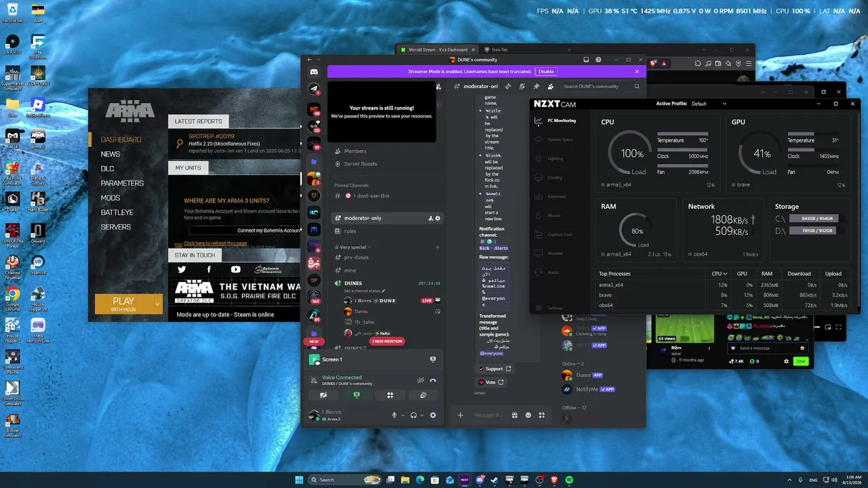Click the 1 NEW MENTION pill
The width and height of the screenshot is (868, 488).
(387, 341)
